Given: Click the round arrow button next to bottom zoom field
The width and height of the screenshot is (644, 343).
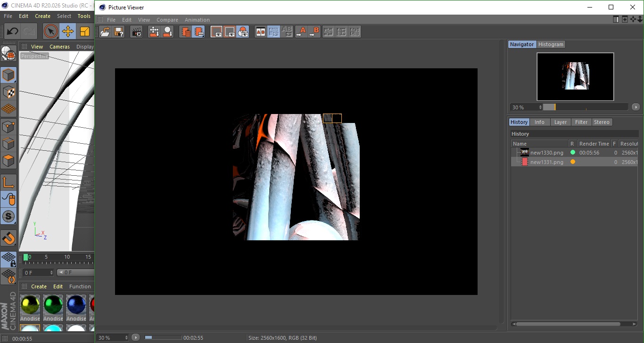Looking at the screenshot, I should click(x=136, y=337).
